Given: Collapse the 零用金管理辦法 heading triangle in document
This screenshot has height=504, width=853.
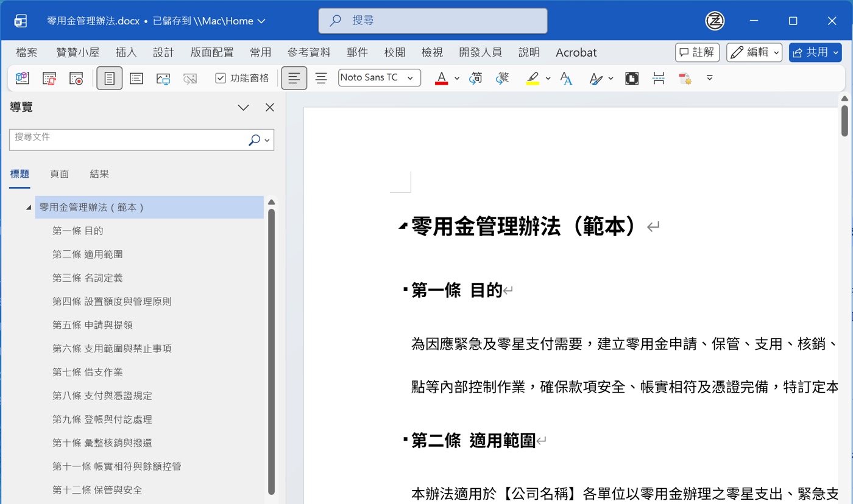Looking at the screenshot, I should tap(403, 226).
